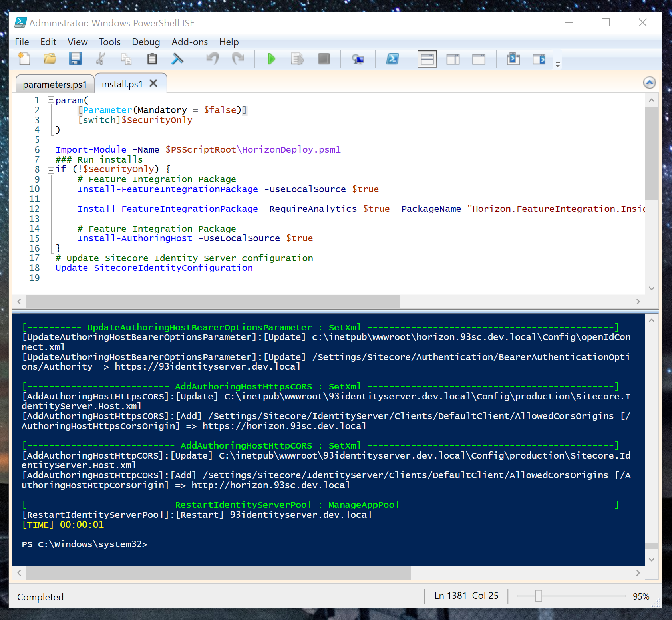
Task: Click console scroll left arrow
Action: pos(19,573)
